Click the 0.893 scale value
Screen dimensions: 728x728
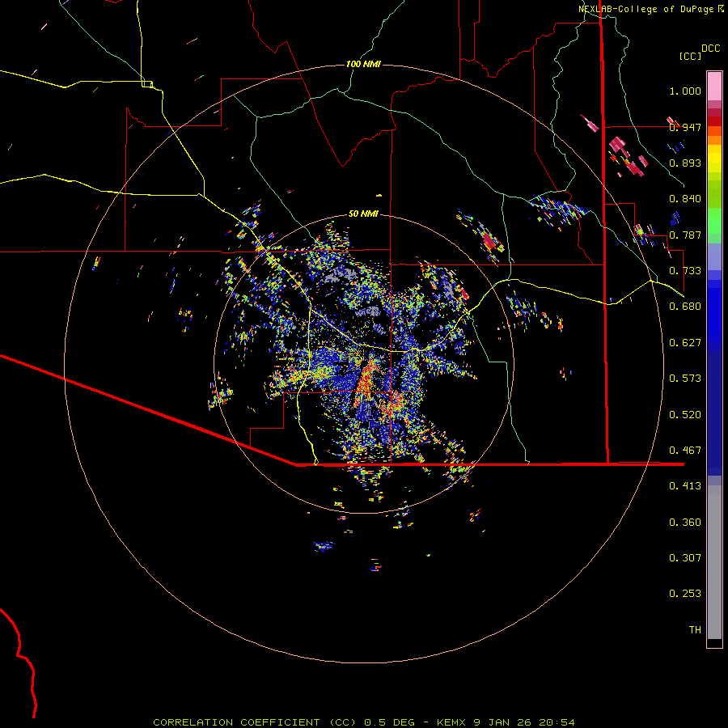685,163
